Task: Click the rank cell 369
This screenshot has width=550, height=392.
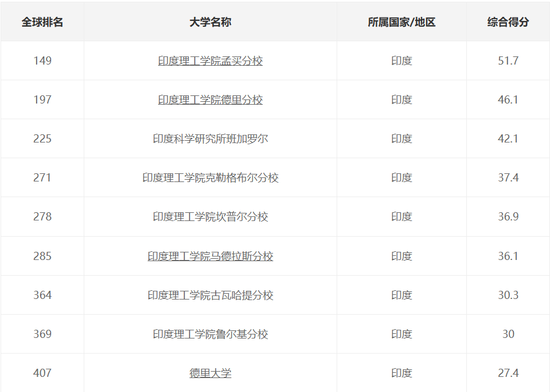Action: click(42, 334)
